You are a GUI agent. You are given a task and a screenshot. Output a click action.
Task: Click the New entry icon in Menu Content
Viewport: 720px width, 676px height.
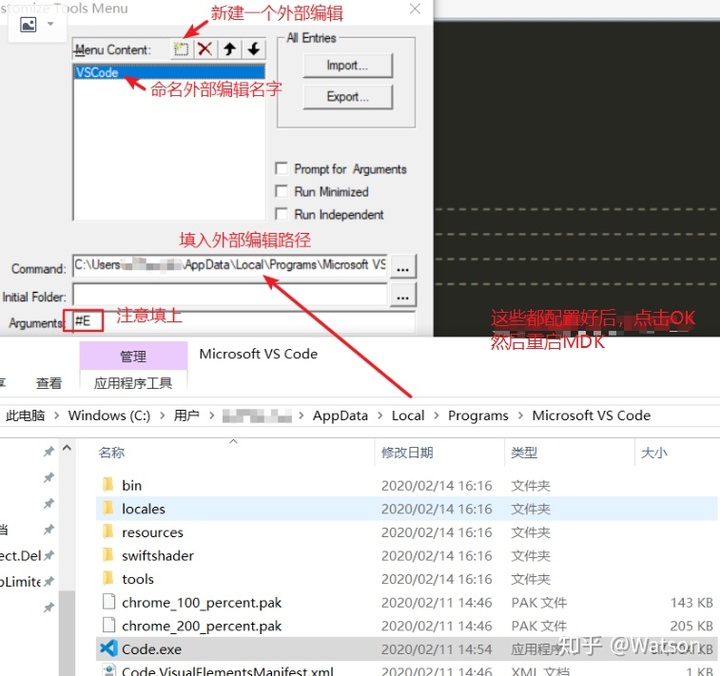pyautogui.click(x=181, y=49)
